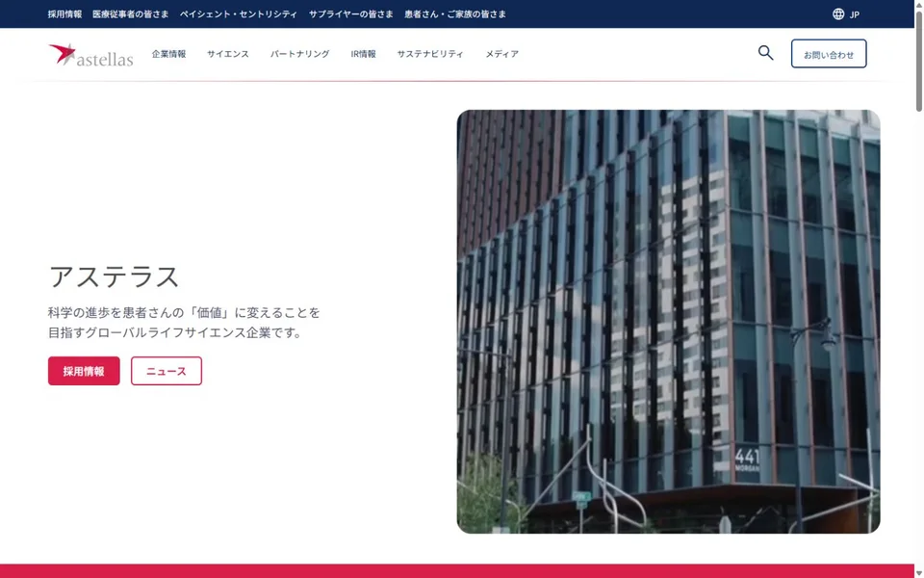Click the アステラス hero heading

click(x=114, y=276)
